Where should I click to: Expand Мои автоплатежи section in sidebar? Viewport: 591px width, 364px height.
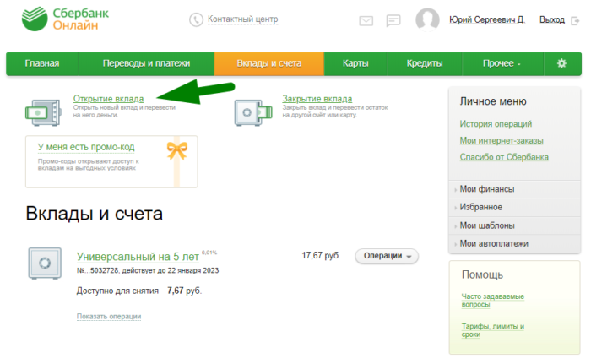pos(493,244)
